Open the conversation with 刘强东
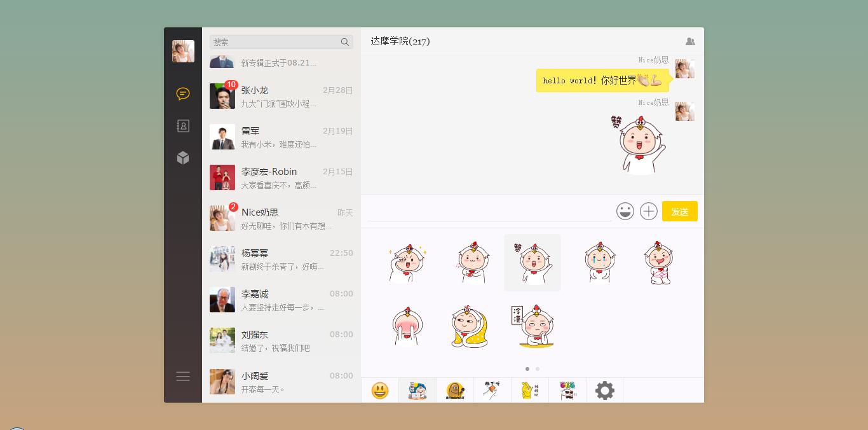The image size is (868, 430). click(281, 341)
